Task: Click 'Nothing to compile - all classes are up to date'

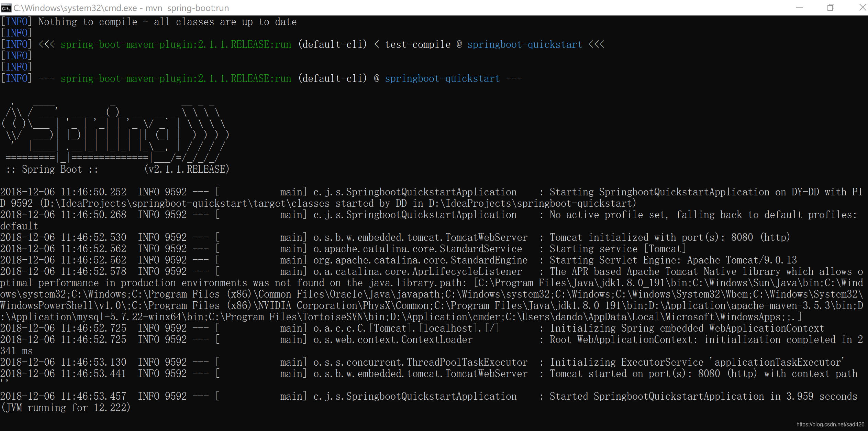Action: pos(167,22)
